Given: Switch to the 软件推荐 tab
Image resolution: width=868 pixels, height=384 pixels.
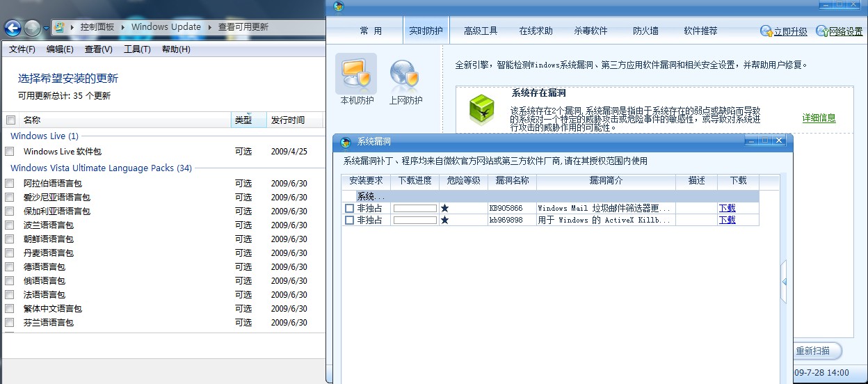Looking at the screenshot, I should (700, 31).
